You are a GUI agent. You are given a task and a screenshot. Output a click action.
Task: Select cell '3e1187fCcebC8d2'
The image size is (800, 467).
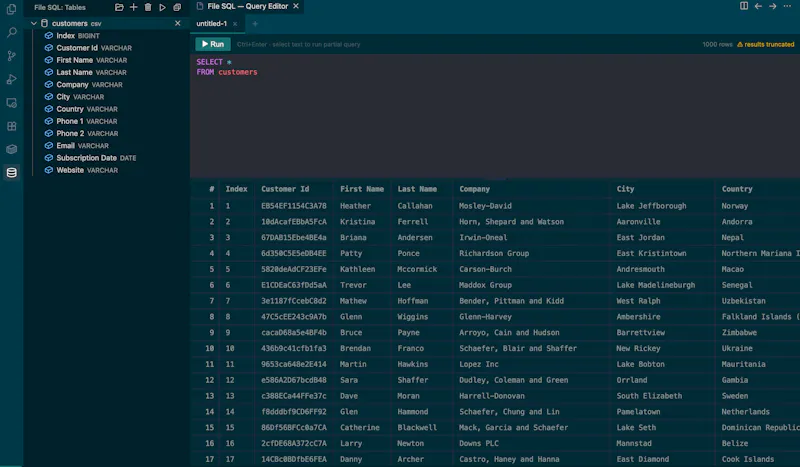pos(294,301)
